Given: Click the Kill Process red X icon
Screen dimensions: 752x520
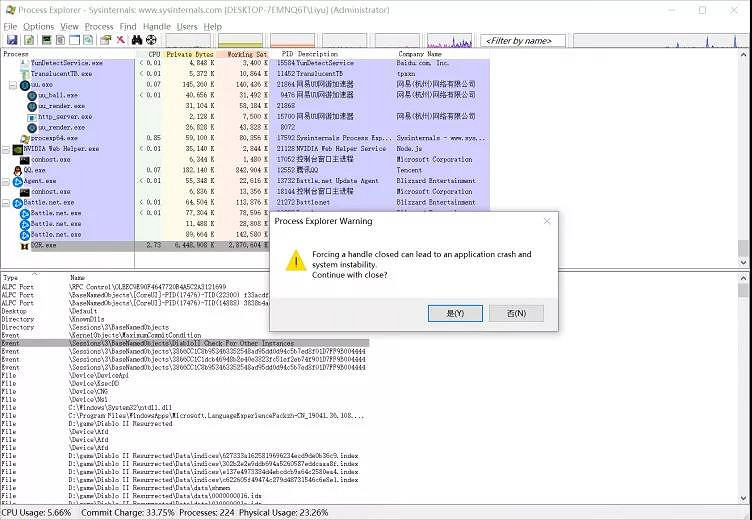Looking at the screenshot, I should pyautogui.click(x=120, y=40).
